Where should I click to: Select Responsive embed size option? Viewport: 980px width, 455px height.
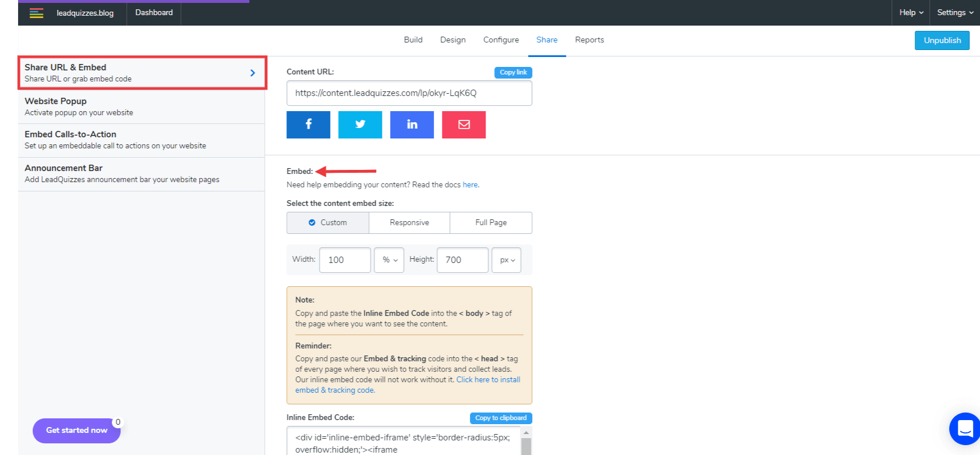pos(409,223)
